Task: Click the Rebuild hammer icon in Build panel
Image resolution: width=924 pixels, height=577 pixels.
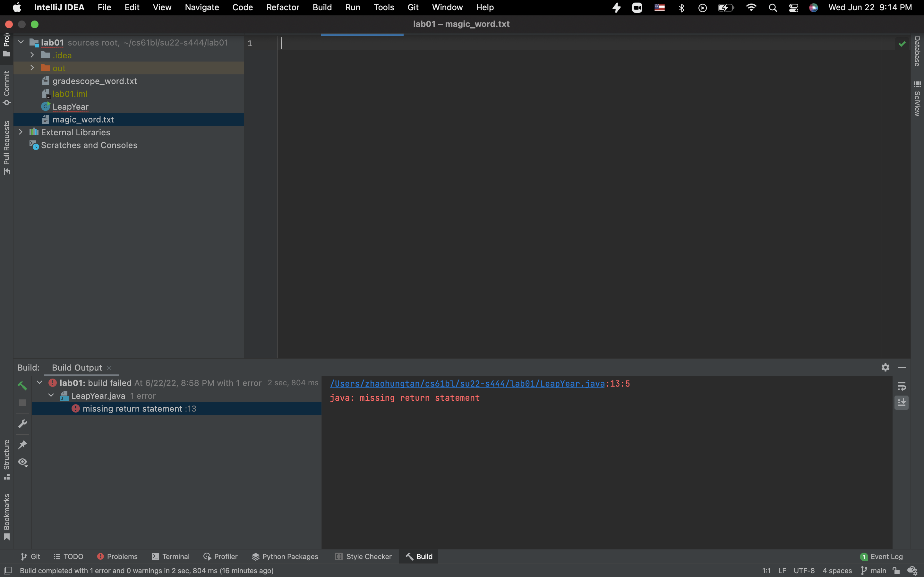Action: (x=22, y=386)
